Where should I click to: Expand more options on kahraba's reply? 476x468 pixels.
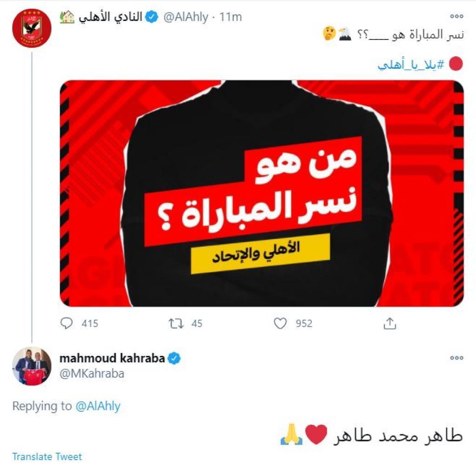[x=456, y=358]
